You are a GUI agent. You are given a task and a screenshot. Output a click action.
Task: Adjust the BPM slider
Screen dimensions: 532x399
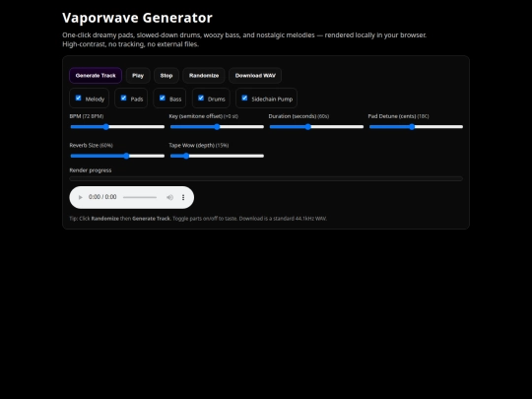tap(117, 127)
